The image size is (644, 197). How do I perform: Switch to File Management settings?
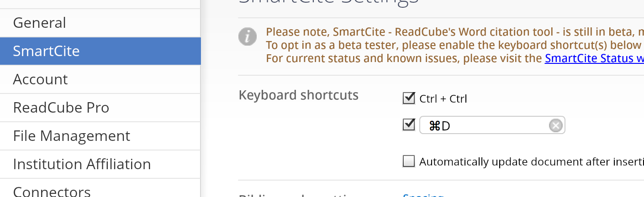tap(72, 136)
